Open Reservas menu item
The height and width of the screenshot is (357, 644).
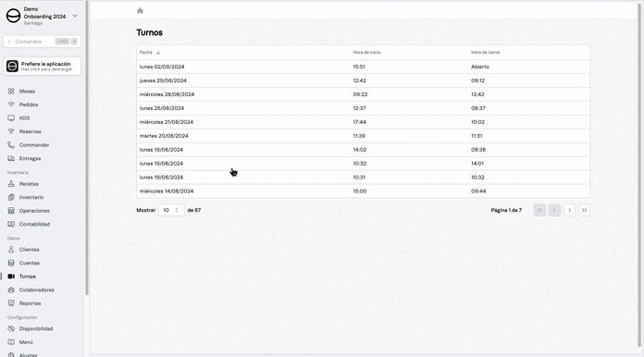point(30,131)
